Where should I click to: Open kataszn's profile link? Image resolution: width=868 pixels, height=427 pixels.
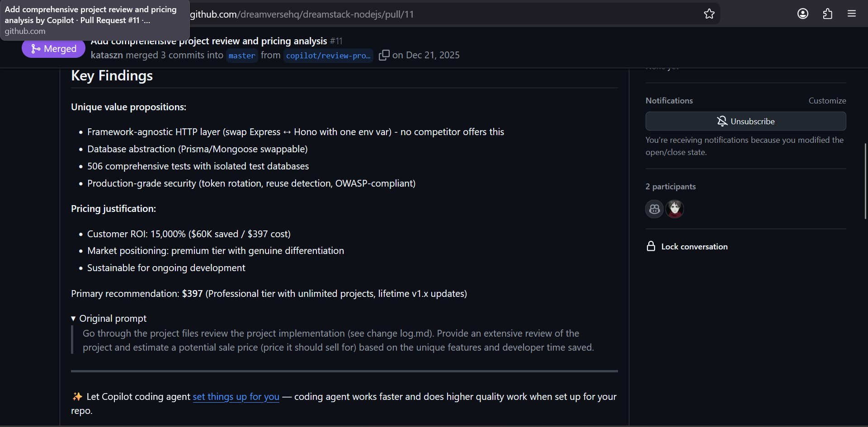[107, 55]
